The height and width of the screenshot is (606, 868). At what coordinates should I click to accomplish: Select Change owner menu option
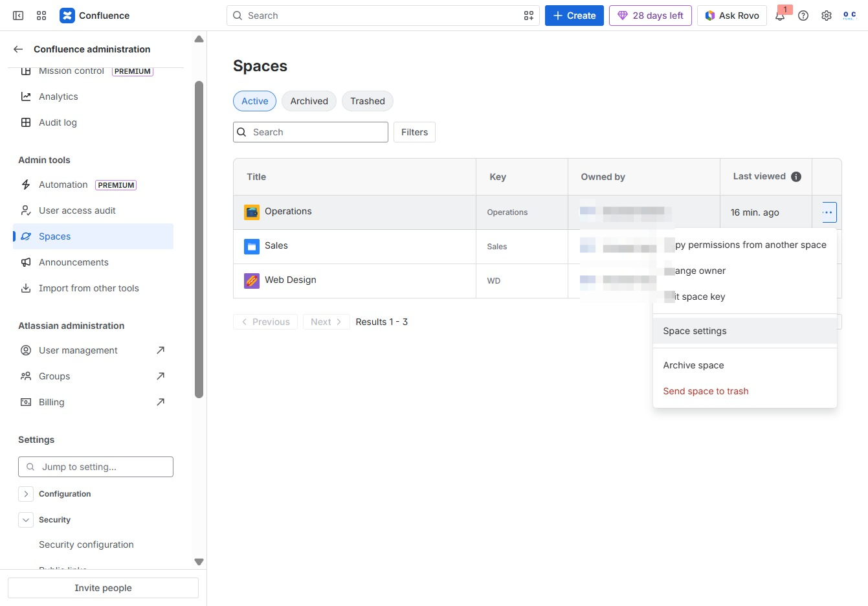point(745,271)
